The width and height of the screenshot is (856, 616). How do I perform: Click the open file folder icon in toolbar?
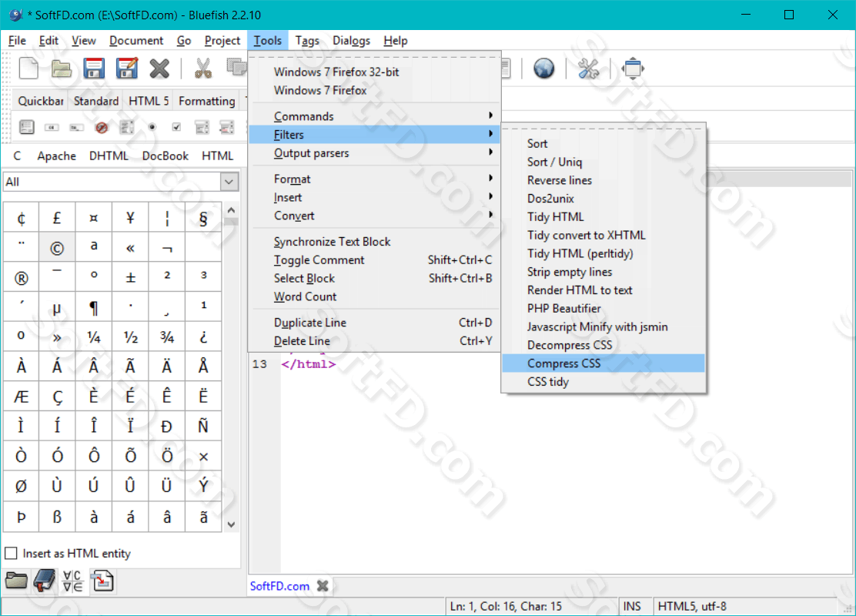(x=61, y=69)
